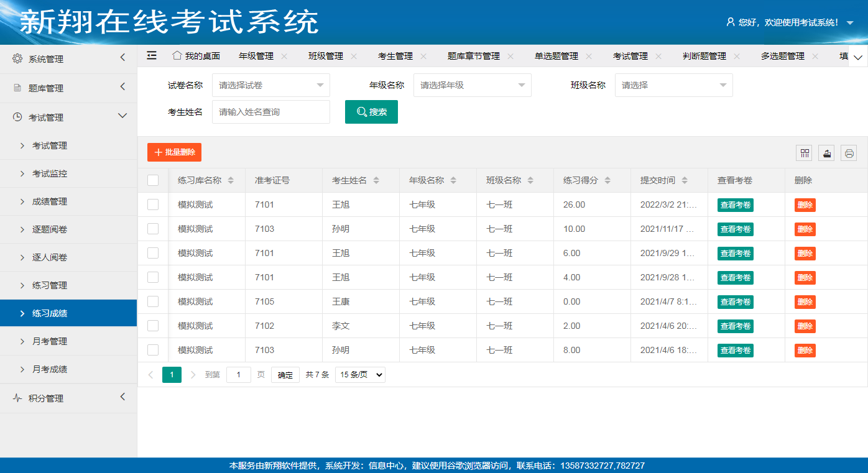Open the 试卷名称 dropdown
The width and height of the screenshot is (868, 473).
click(x=270, y=85)
